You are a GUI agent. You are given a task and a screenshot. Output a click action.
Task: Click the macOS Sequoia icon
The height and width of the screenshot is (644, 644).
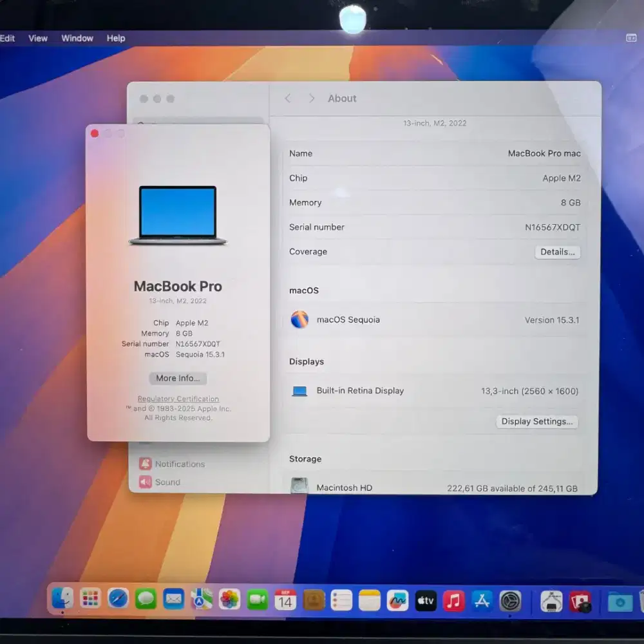[299, 319]
